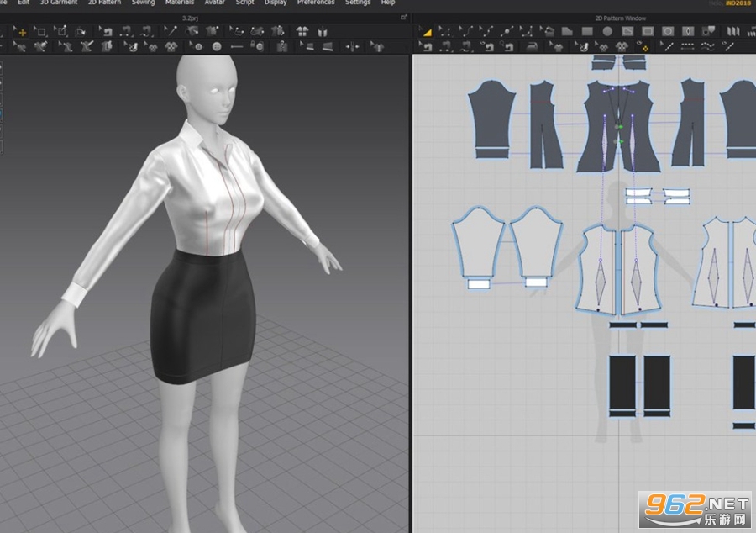756x533 pixels.
Task: Select the Zipper tool in 3D toolbar
Action: pos(282,46)
